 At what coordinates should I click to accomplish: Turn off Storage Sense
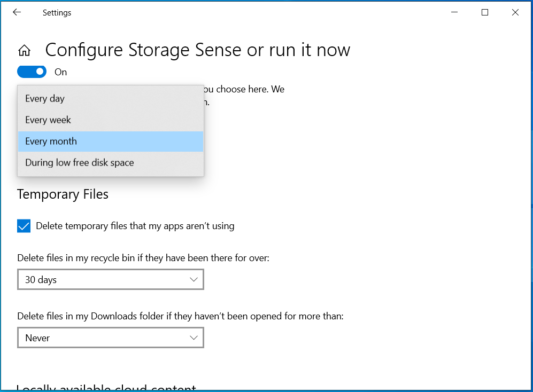32,72
